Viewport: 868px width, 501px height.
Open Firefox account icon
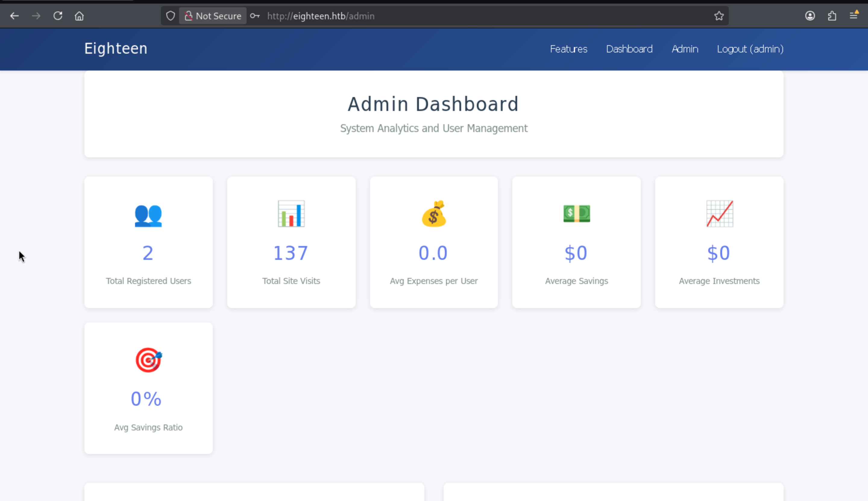click(810, 16)
